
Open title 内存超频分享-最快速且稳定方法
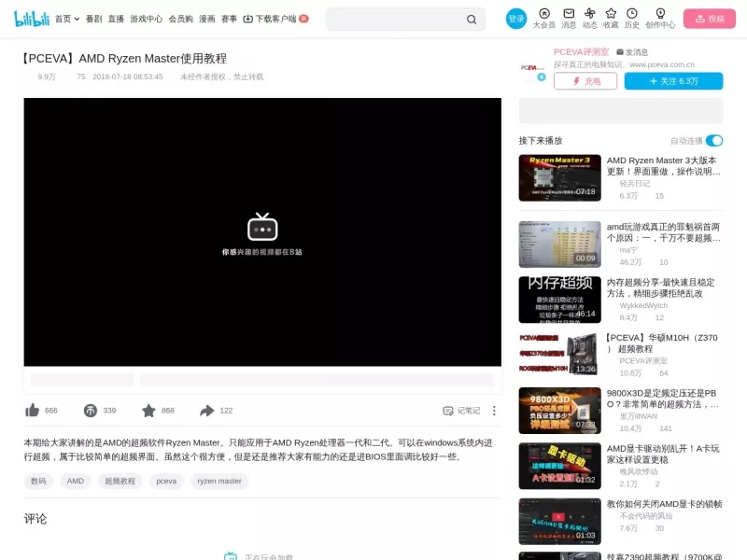pyautogui.click(x=661, y=287)
